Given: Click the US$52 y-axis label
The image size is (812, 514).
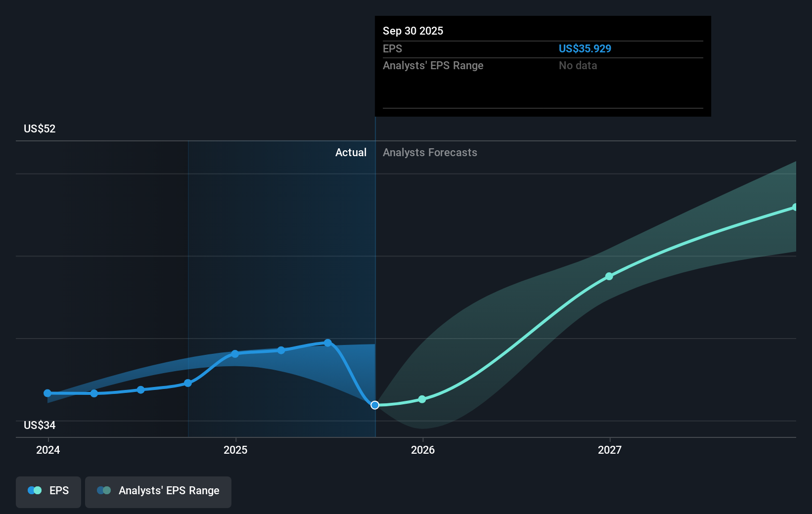Looking at the screenshot, I should tap(40, 129).
